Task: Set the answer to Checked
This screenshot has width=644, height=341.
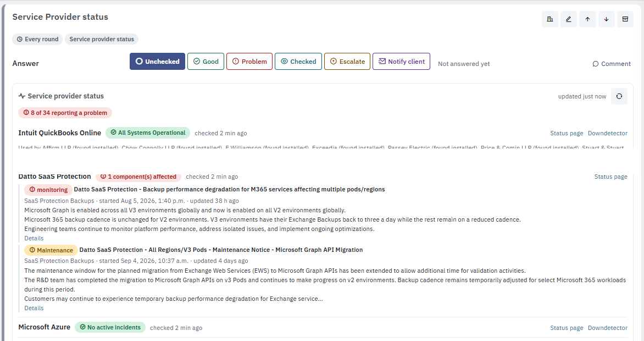Action: (x=298, y=61)
